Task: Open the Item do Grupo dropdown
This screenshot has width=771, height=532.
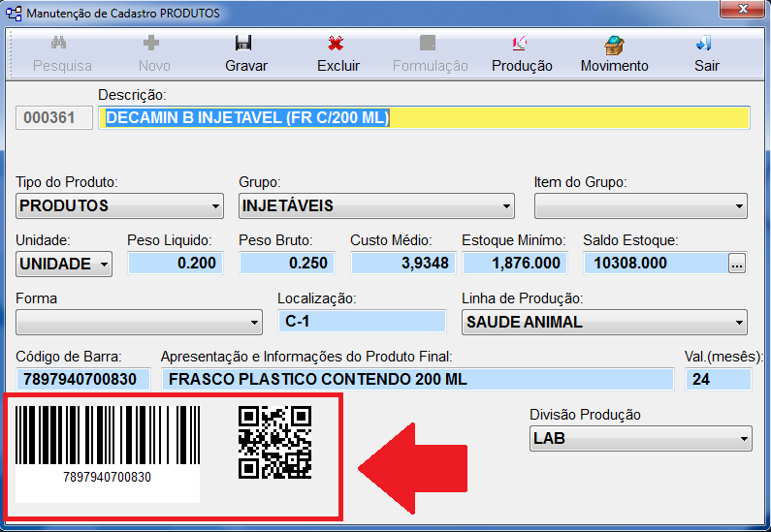Action: [641, 205]
